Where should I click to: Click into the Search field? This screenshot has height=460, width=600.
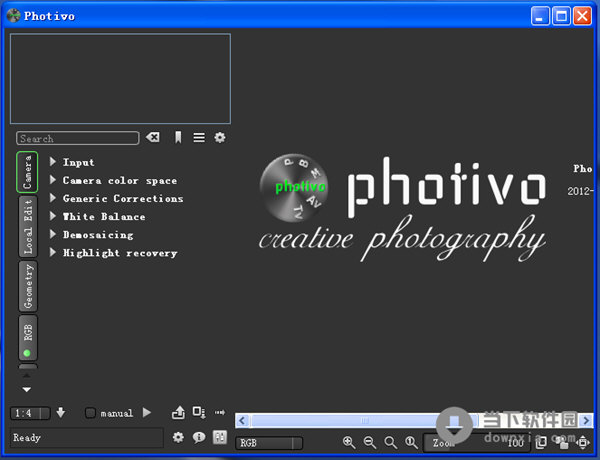pyautogui.click(x=78, y=138)
